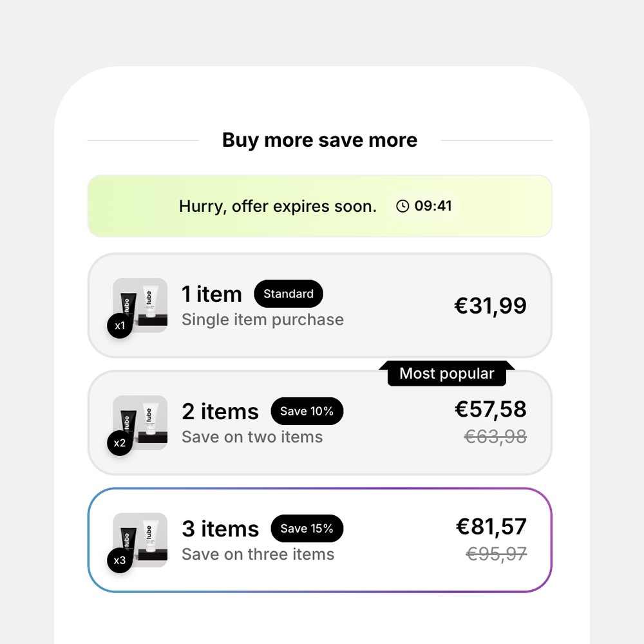Click the x3 quantity badge

click(120, 560)
